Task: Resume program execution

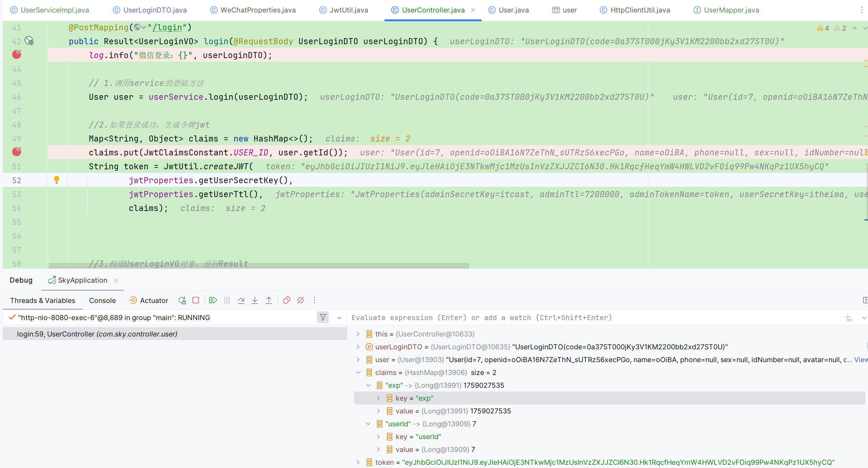Action: (x=213, y=300)
